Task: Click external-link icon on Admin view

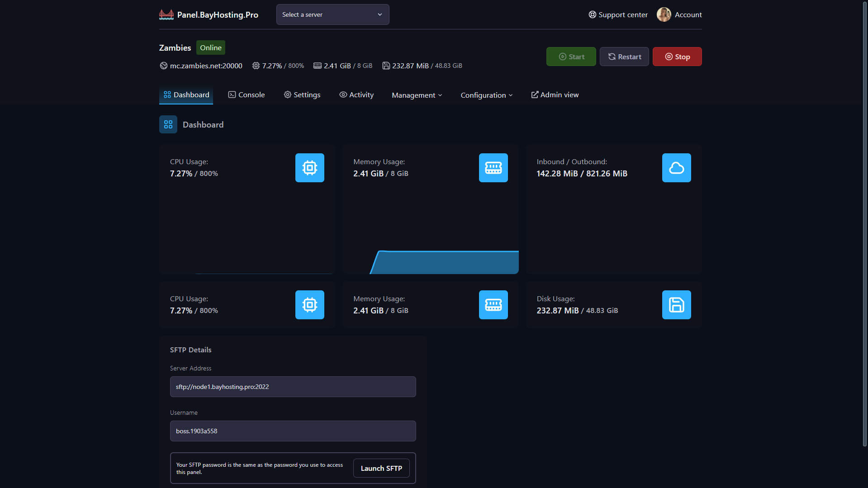Action: (x=535, y=95)
